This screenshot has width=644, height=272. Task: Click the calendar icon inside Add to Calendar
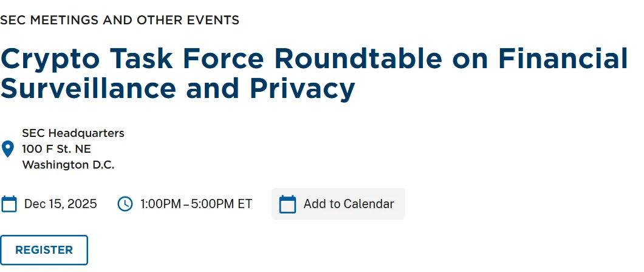[x=287, y=204]
